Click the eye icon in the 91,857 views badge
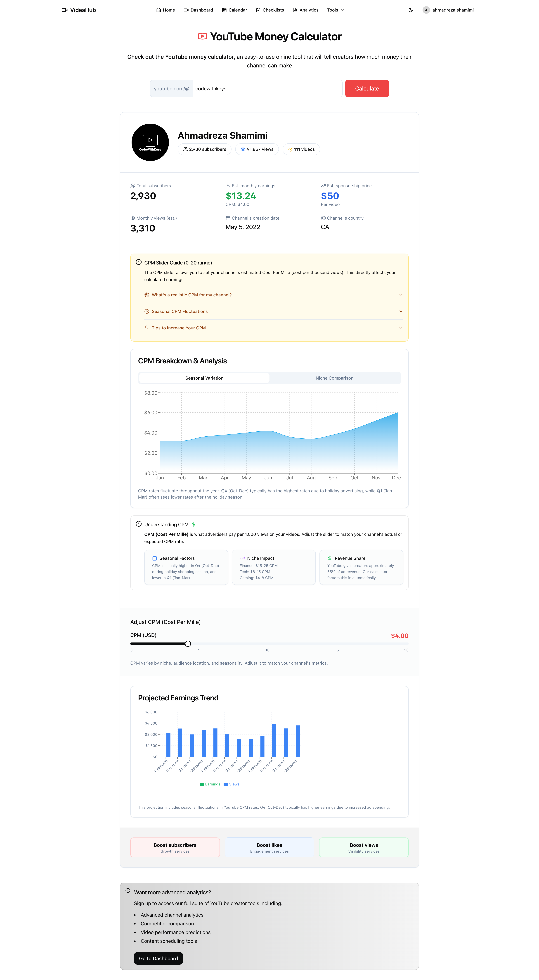Screen dimensions: 539x980 click(243, 149)
